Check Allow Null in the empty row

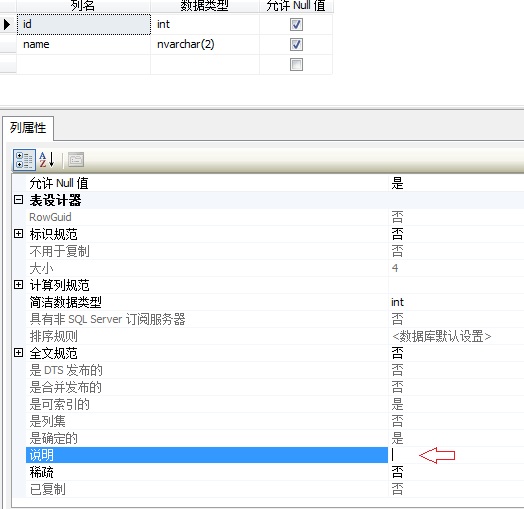[x=296, y=65]
